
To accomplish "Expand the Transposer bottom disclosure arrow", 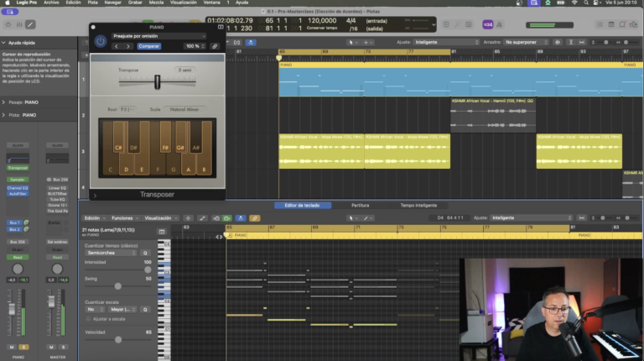I will 95,196.
